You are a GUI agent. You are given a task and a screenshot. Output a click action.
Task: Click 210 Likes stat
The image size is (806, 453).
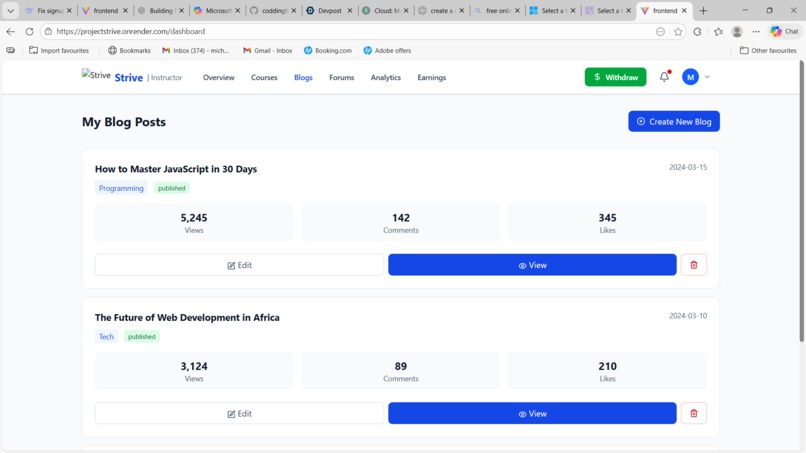608,371
